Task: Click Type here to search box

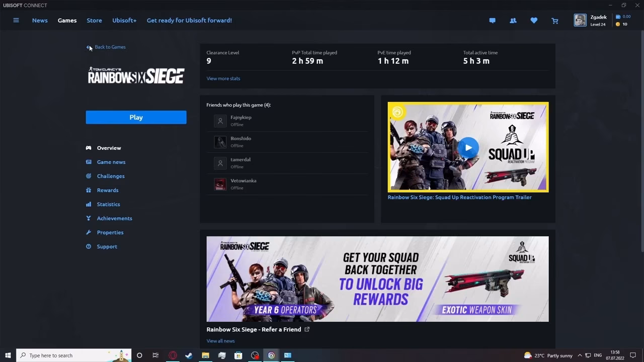Action: coord(74,355)
